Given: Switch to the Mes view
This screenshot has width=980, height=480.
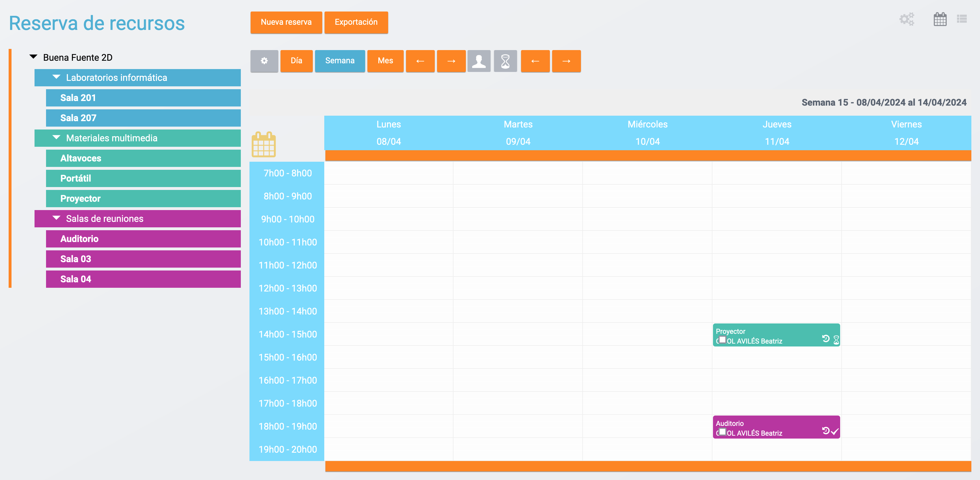Looking at the screenshot, I should [x=385, y=61].
